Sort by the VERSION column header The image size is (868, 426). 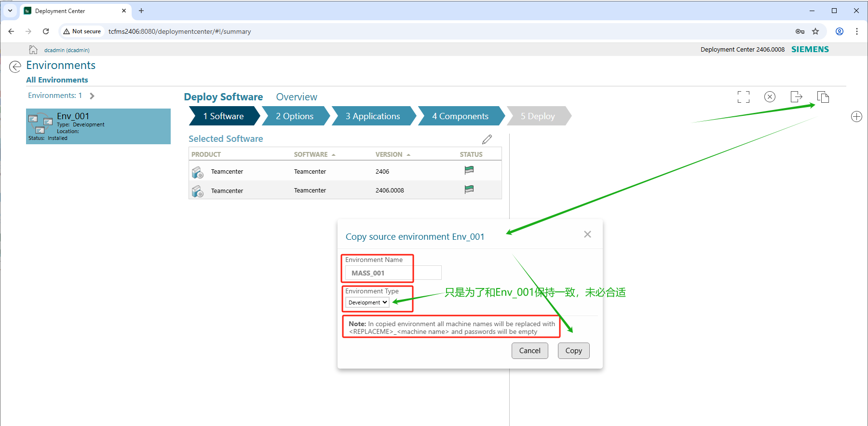click(x=393, y=154)
